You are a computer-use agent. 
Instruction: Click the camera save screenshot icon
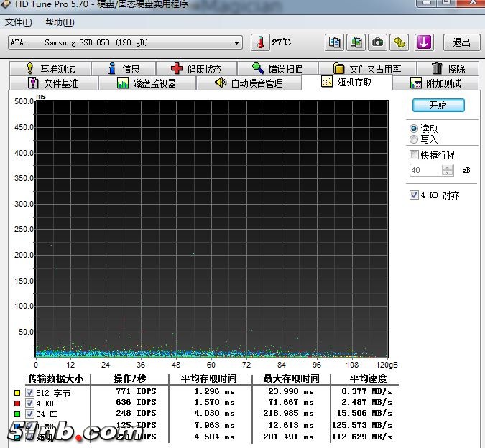pos(377,42)
